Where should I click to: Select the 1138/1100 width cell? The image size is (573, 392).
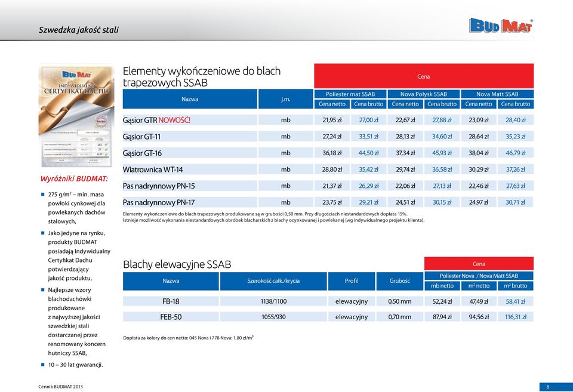coord(273,301)
